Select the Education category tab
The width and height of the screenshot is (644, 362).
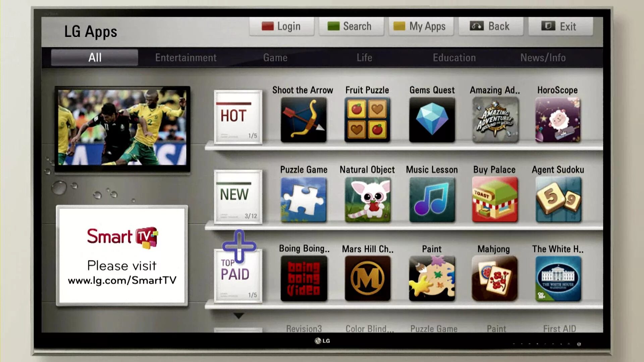pyautogui.click(x=454, y=57)
